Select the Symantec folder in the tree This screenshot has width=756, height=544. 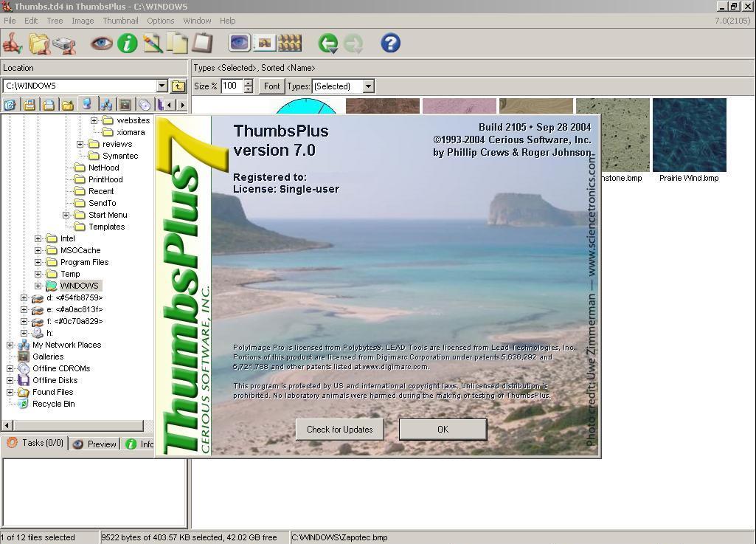coord(120,156)
